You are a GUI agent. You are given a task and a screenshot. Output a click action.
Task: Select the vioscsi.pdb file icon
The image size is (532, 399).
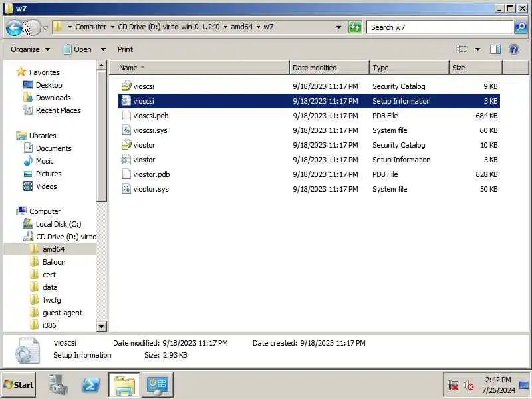126,115
